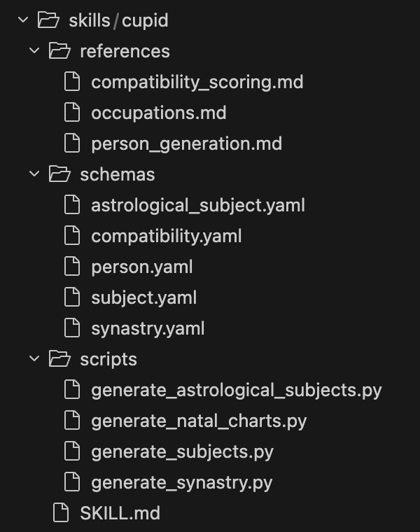Open generate_astrological_subjects.py script
This screenshot has height=532, width=420.
(236, 390)
